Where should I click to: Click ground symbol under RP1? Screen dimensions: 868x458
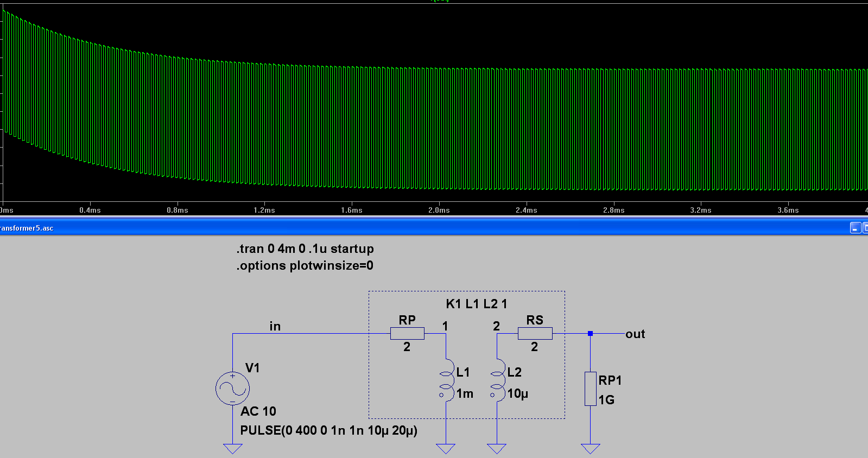click(x=591, y=449)
